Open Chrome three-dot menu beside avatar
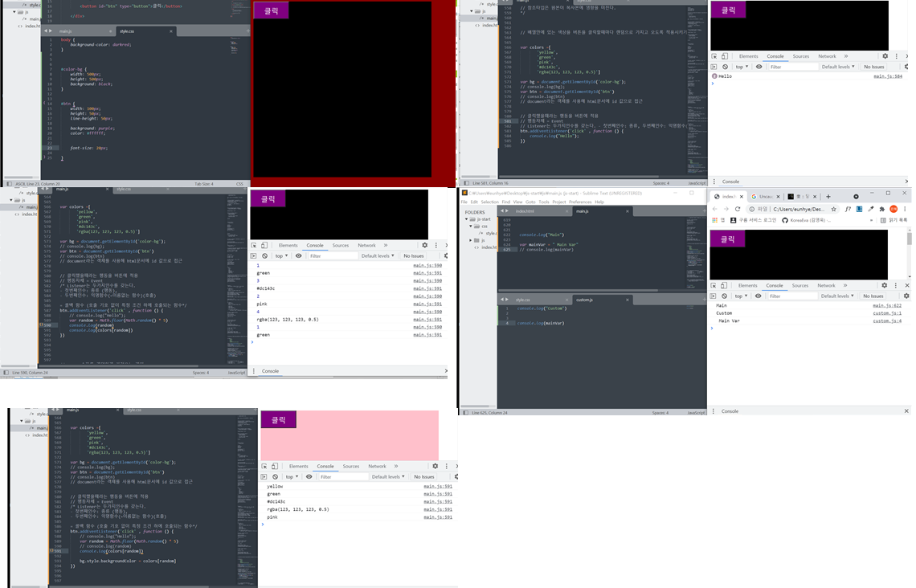Screen dimensions: 916x588 [x=904, y=209]
